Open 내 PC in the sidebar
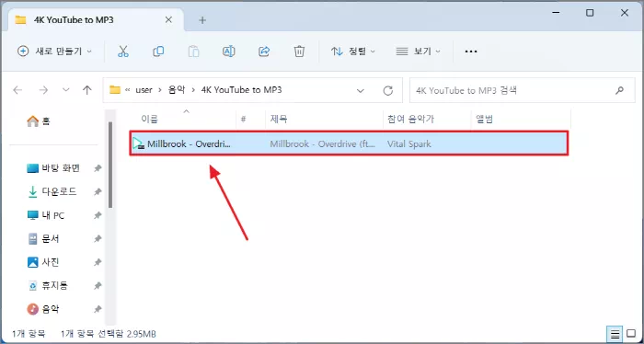This screenshot has height=344, width=644. [46, 215]
